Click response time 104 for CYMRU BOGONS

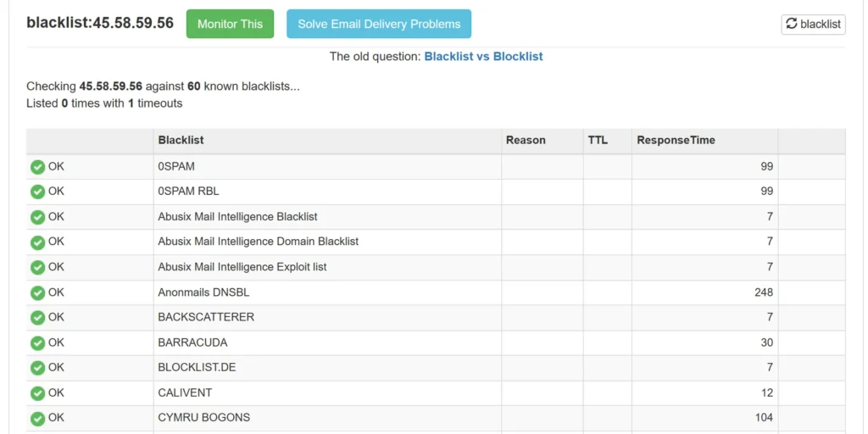(x=764, y=417)
